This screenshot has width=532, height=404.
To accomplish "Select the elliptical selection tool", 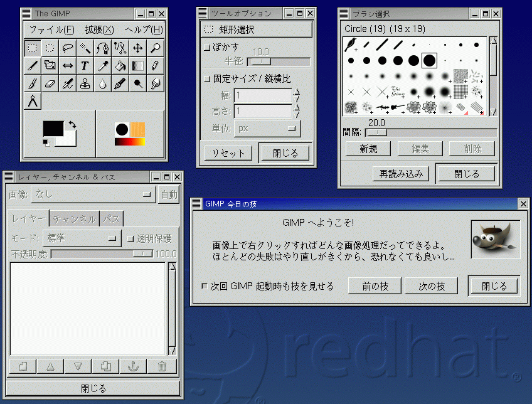I will pyautogui.click(x=50, y=48).
